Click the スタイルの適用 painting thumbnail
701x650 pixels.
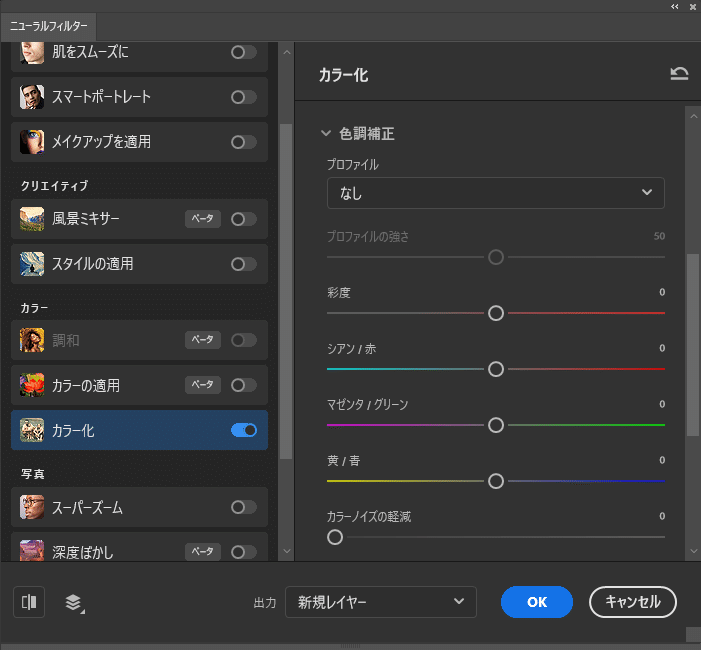[32, 264]
